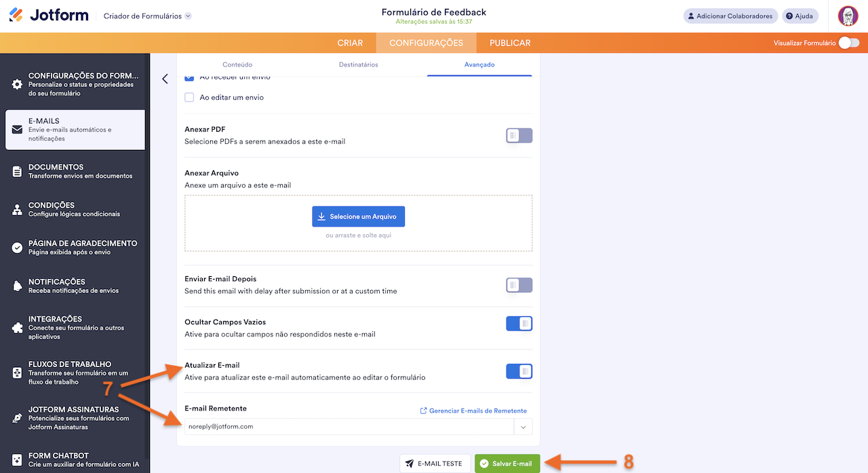Click Selecione um Arquivo upload button
Screen dimensions: 868x473
pos(358,216)
